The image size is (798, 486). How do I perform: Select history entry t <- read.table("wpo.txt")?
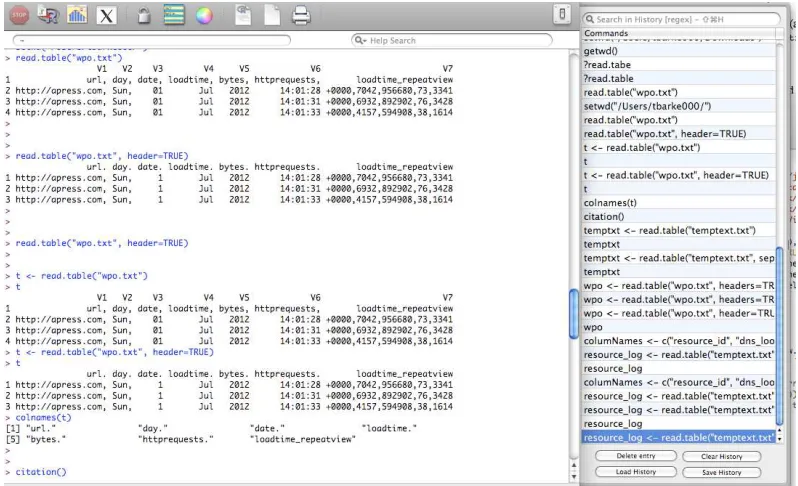(x=678, y=148)
